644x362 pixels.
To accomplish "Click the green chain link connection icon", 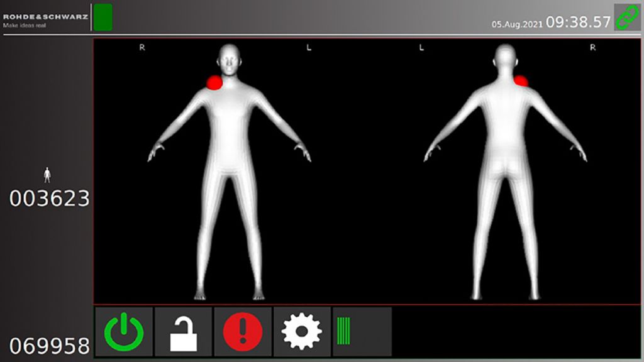I will [x=627, y=17].
